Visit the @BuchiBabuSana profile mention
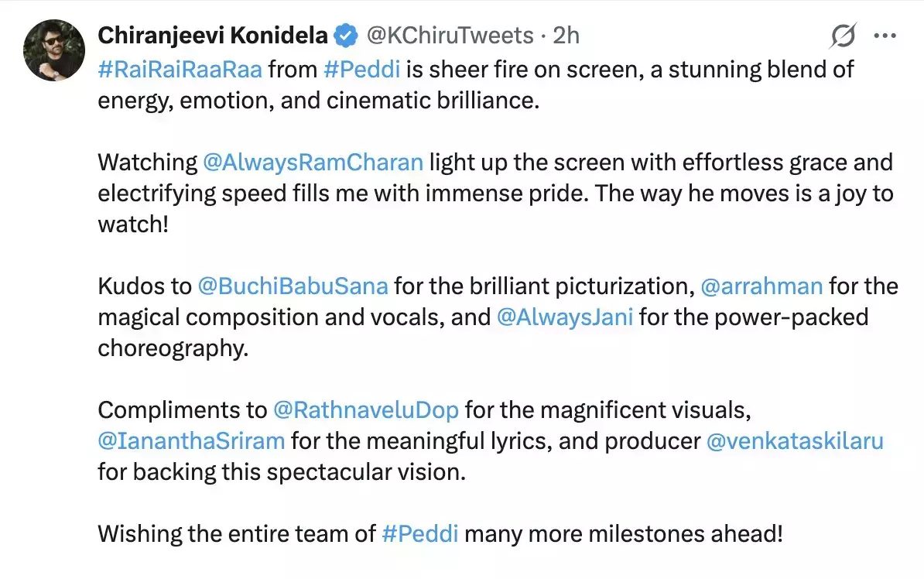Screen dimensions: 924x579 tap(293, 286)
